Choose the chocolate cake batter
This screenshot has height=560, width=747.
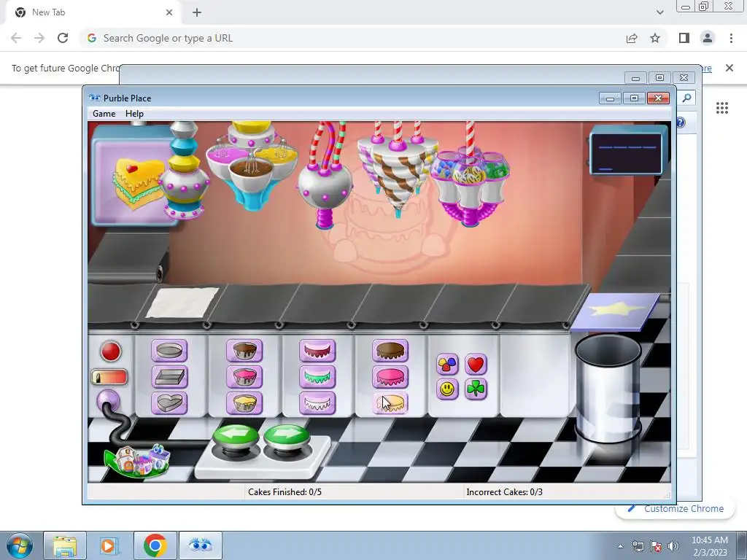[x=244, y=351]
